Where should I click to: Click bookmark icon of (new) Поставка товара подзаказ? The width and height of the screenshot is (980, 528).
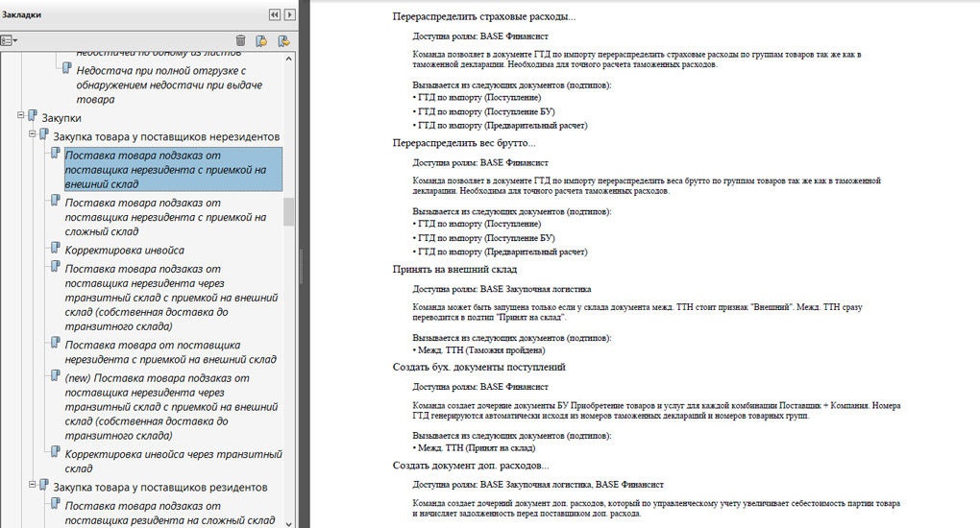(x=56, y=376)
